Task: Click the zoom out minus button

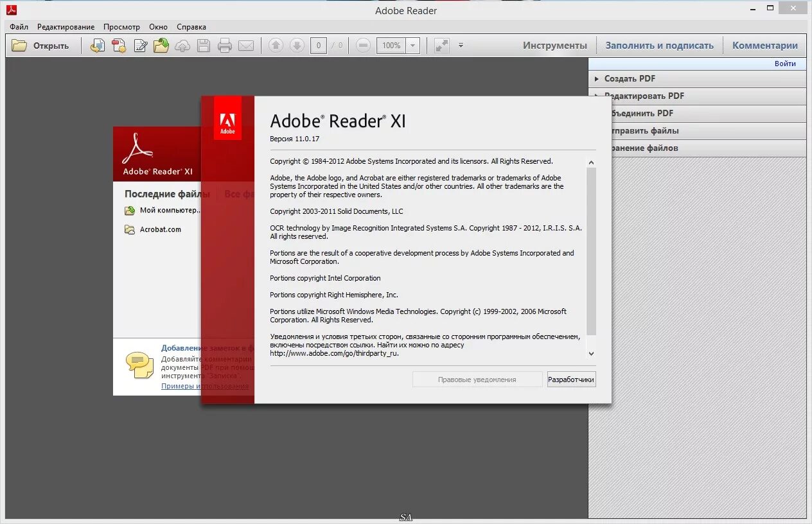Action: coord(363,46)
